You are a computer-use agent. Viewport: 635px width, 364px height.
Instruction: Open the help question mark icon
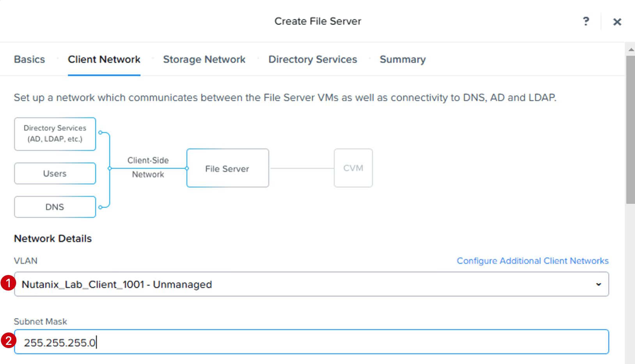(586, 21)
